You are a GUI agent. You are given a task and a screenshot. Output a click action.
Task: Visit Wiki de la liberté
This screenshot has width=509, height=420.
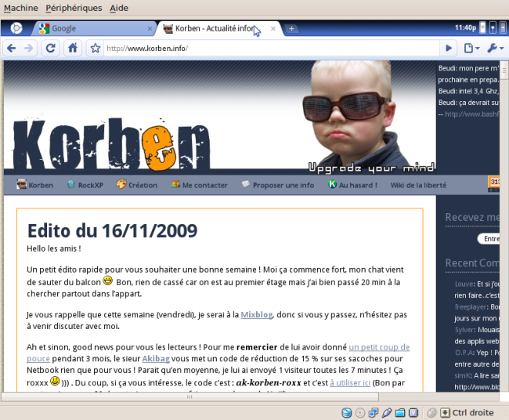pos(418,185)
